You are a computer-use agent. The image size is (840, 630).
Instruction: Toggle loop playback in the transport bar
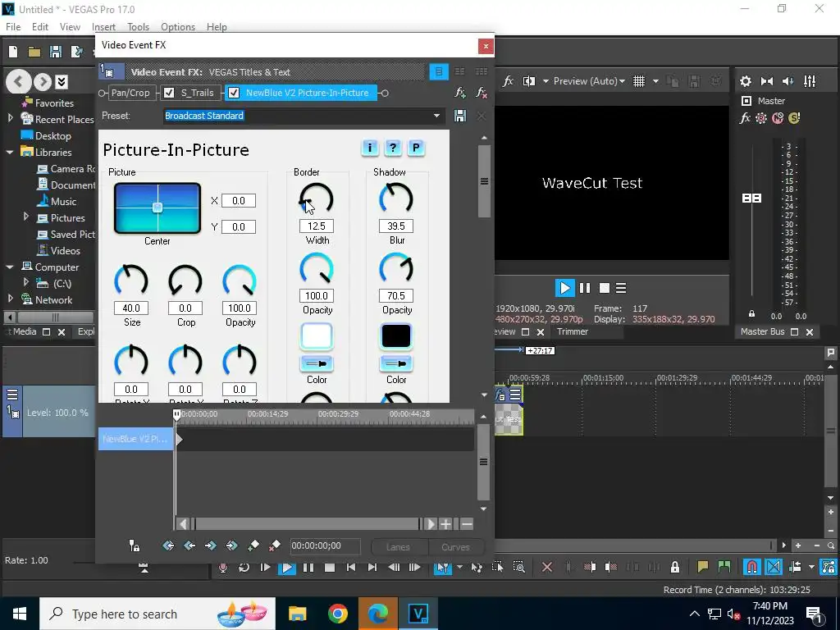tap(244, 568)
